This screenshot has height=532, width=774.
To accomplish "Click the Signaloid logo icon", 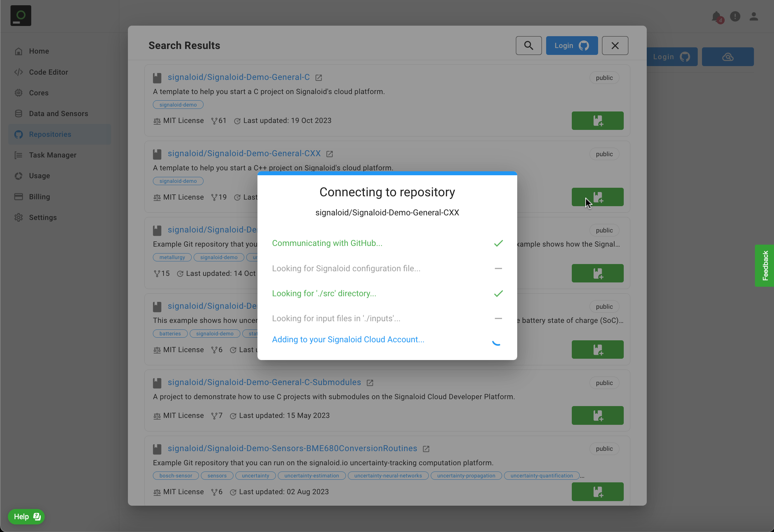I will click(21, 15).
